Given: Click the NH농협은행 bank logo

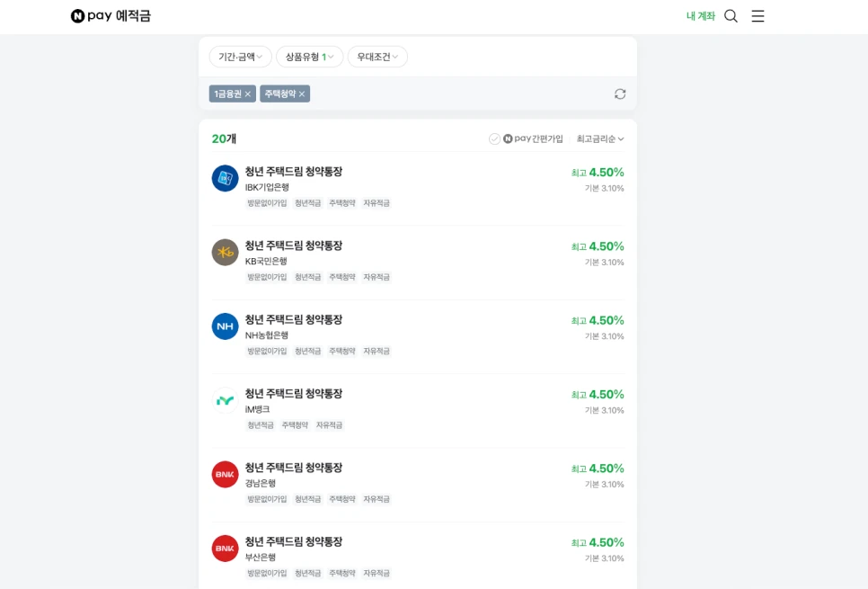Looking at the screenshot, I should click(225, 326).
